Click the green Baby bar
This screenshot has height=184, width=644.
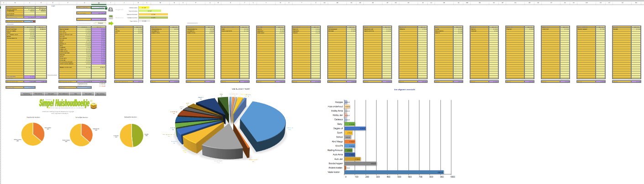click(351, 124)
